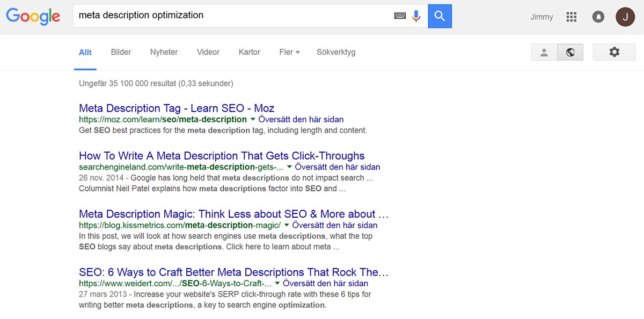Viewport: 644px width, 319px height.
Task: Open the Google apps grid
Action: pos(571,17)
